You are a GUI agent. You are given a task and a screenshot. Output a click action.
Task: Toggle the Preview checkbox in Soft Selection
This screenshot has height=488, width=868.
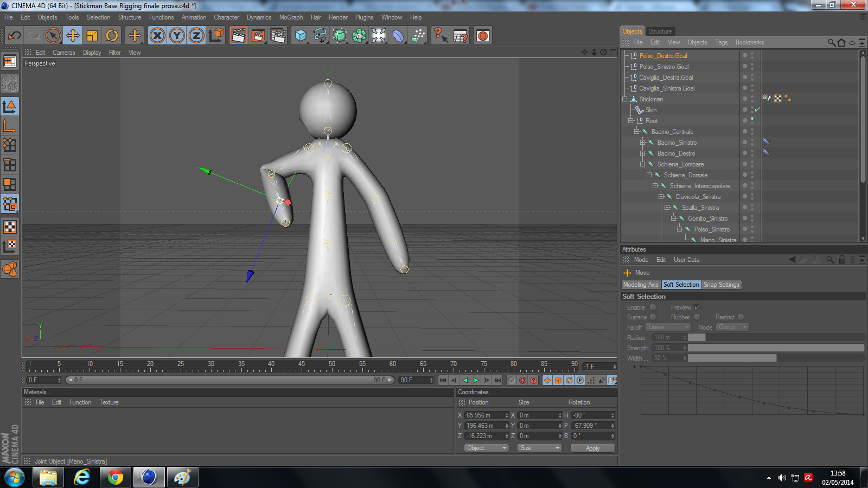coord(698,307)
